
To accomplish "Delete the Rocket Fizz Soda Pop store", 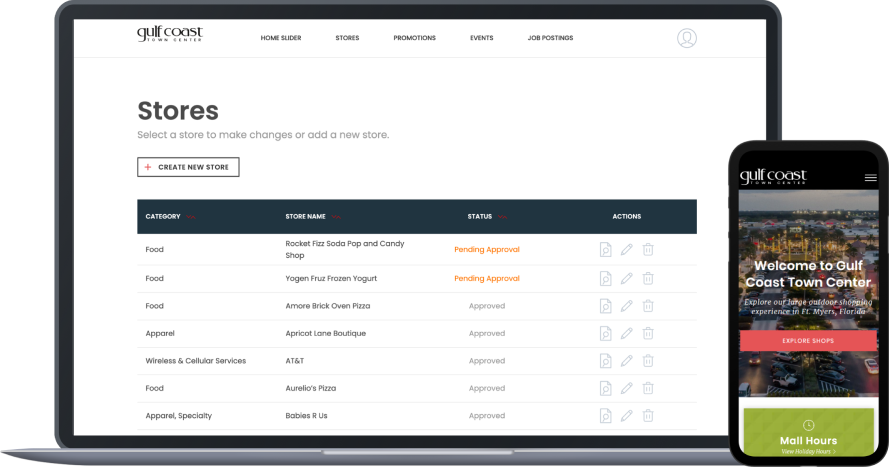I will pos(648,250).
